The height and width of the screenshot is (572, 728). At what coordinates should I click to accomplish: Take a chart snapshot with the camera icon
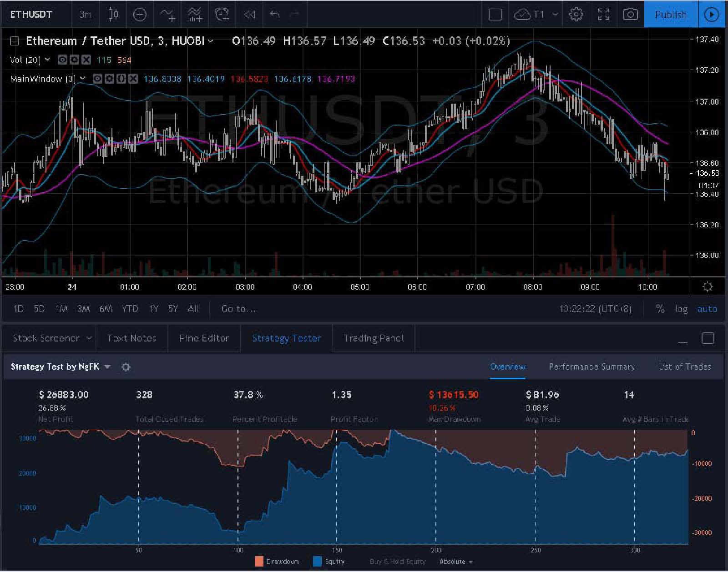click(630, 15)
